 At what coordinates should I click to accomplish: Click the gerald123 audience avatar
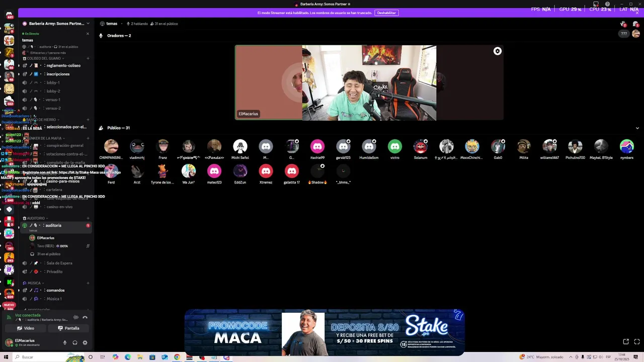point(343,146)
